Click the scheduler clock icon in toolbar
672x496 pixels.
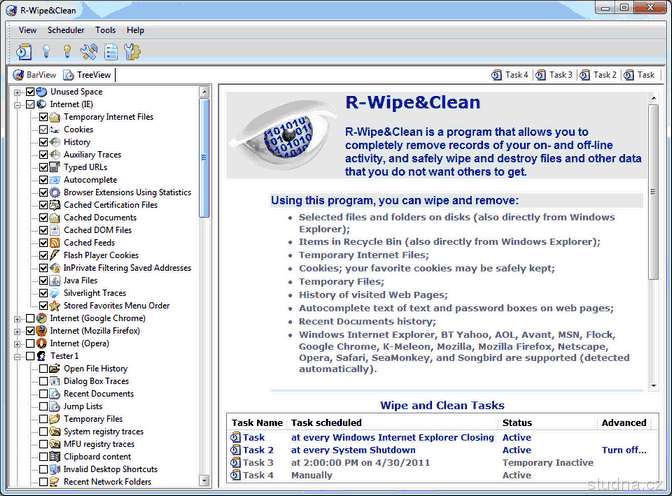tap(25, 51)
